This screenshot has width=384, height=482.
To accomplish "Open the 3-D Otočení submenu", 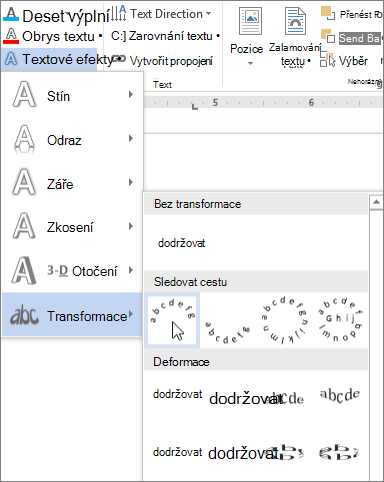I will (x=72, y=271).
